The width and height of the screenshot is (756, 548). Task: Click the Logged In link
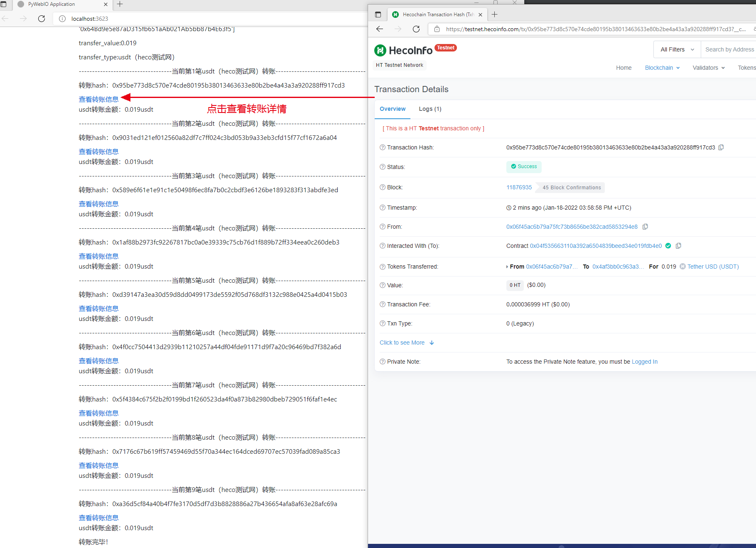(644, 362)
